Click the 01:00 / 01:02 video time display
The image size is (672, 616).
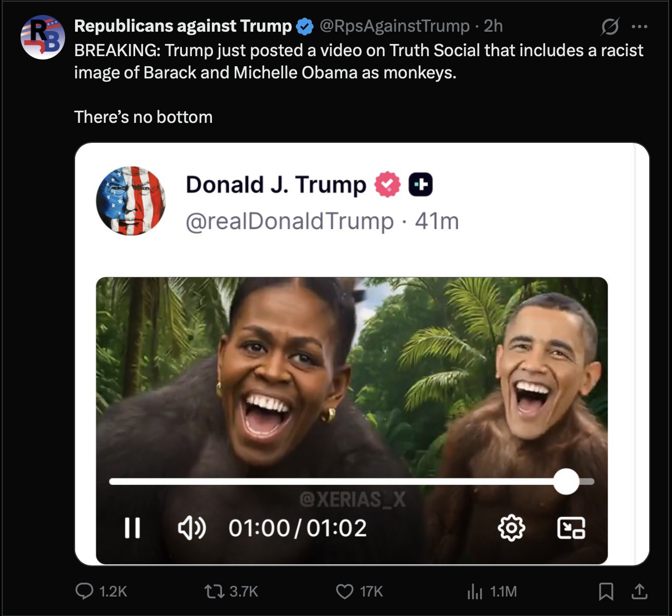coord(298,528)
